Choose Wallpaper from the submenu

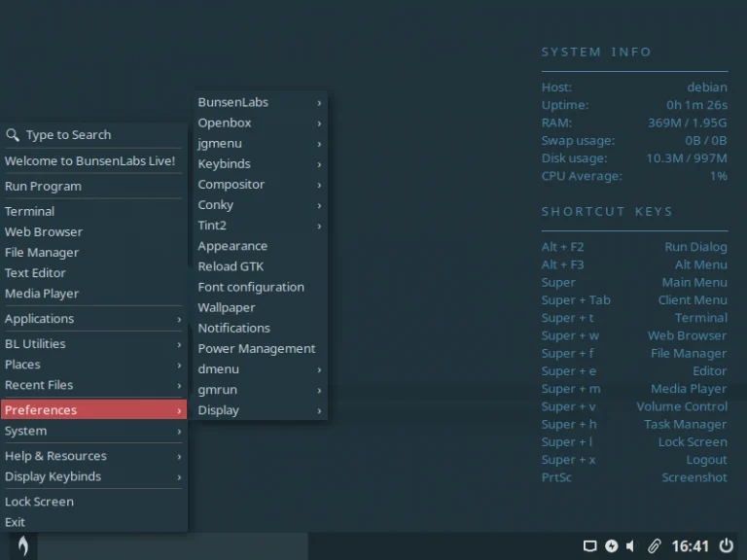[260, 307]
